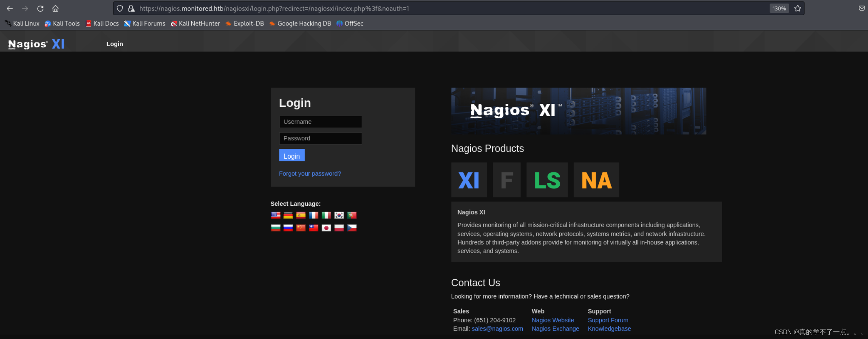Select the United States flag language

click(x=276, y=215)
